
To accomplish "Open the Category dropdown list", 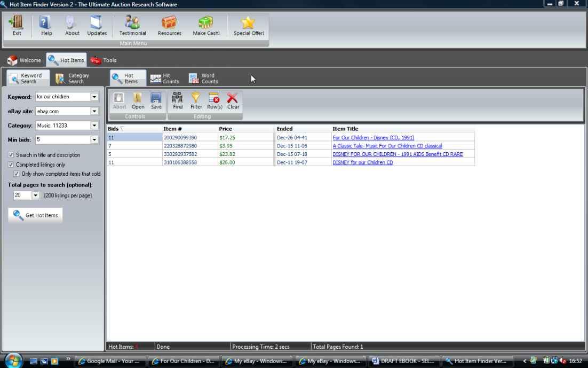I will (94, 126).
